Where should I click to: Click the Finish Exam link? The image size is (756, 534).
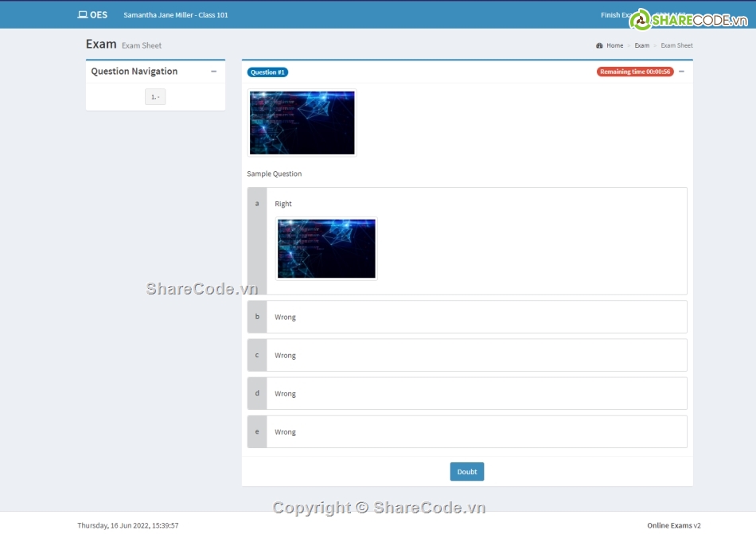[x=616, y=15]
